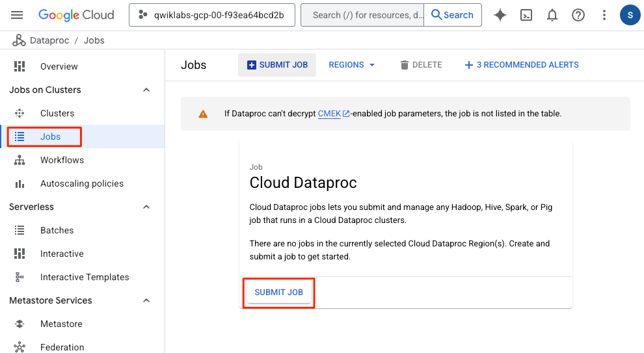
Task: Focus the resource search input field
Action: tap(362, 15)
